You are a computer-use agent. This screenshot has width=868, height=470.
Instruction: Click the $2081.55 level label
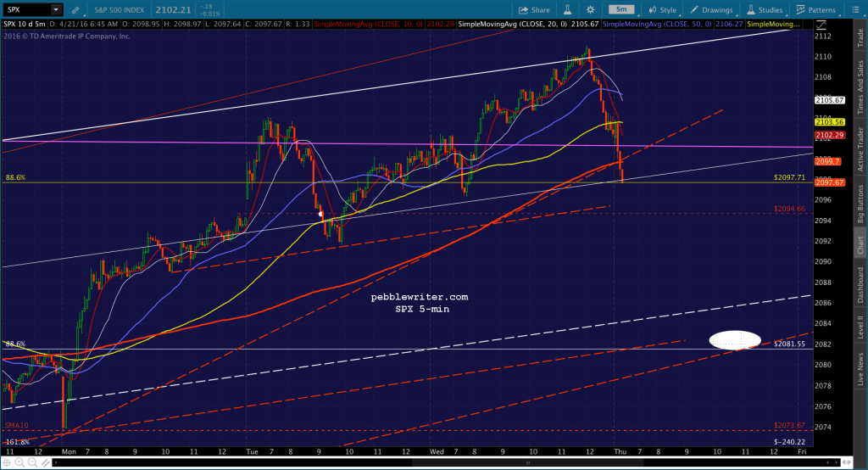pyautogui.click(x=789, y=344)
